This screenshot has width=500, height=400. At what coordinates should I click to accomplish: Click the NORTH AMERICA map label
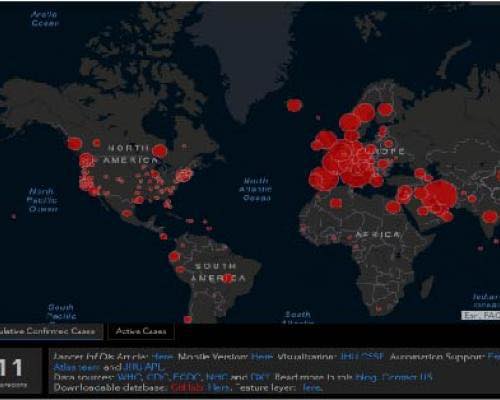pos(130,154)
